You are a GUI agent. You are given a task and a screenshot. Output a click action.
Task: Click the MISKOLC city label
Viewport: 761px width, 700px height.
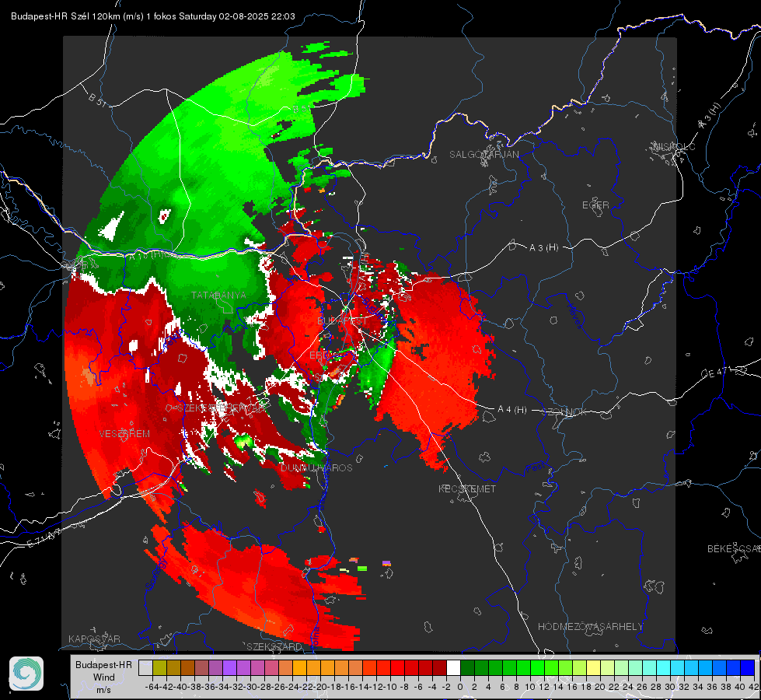674,146
